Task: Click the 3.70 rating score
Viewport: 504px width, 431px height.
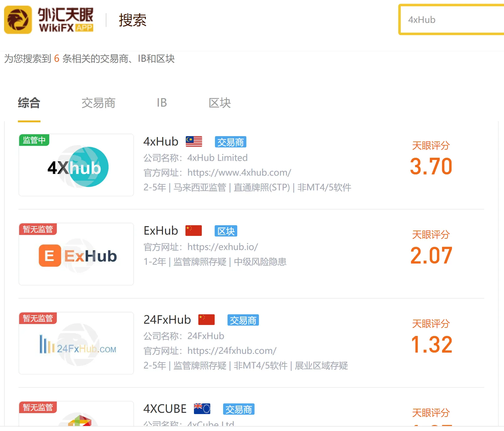Action: (431, 166)
